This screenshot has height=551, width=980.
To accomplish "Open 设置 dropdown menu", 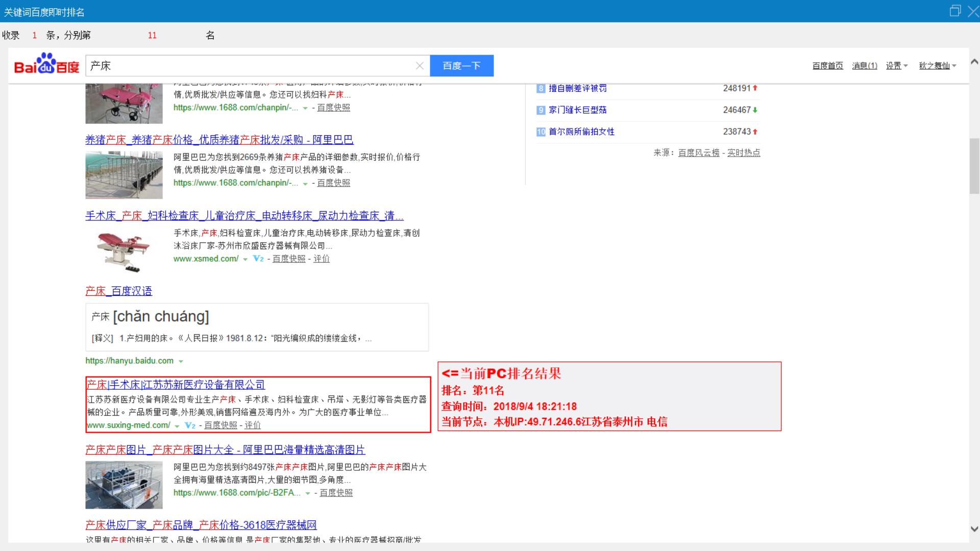I will (896, 66).
